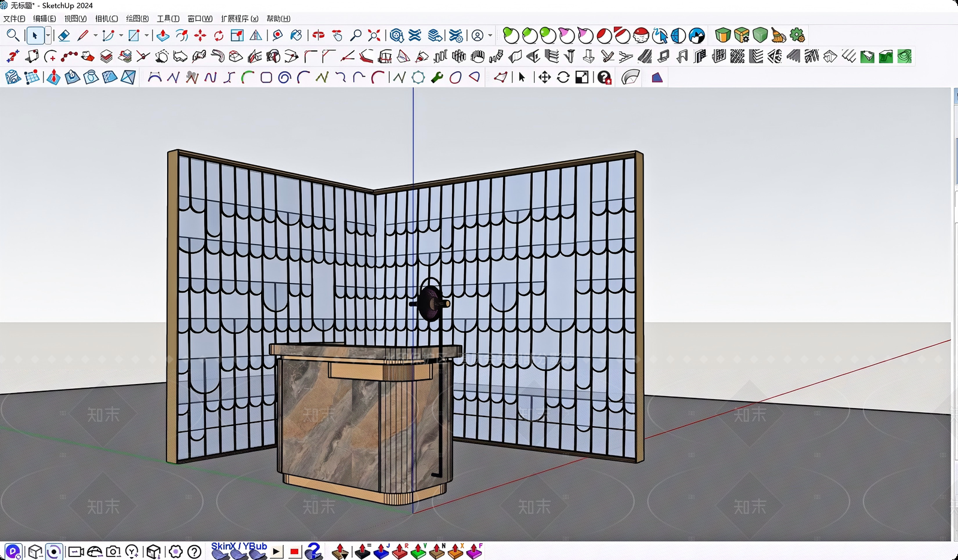Toggle the highlighted circle-dot button in bottom toolbar

pos(54,551)
